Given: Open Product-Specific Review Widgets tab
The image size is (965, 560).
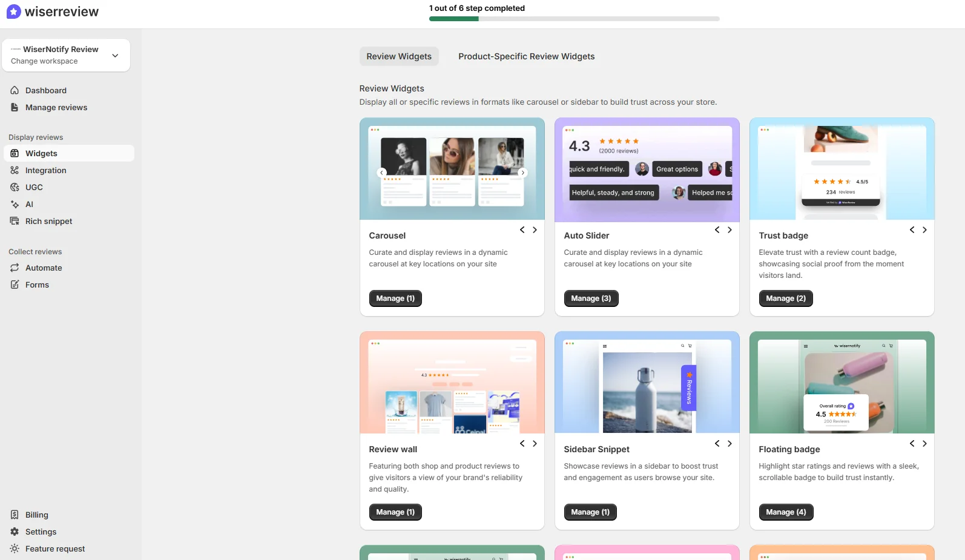Looking at the screenshot, I should (x=526, y=56).
